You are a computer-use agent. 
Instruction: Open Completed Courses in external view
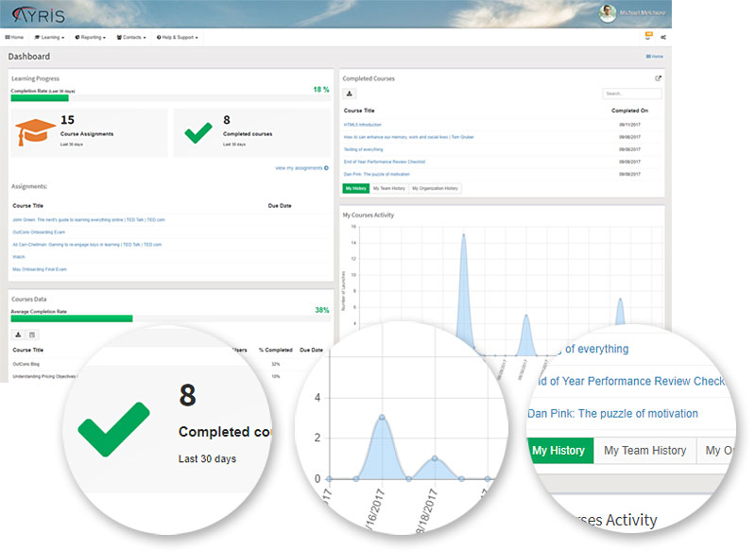pyautogui.click(x=658, y=78)
